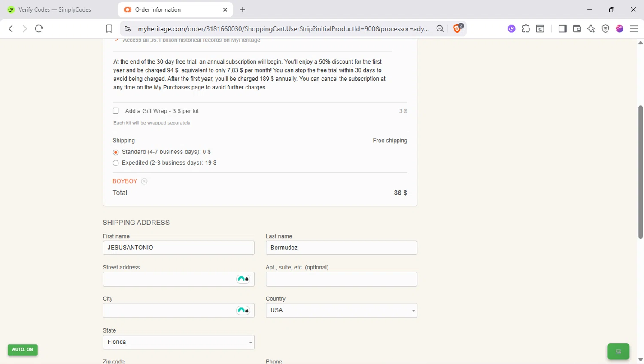The height and width of the screenshot is (364, 644).
Task: Go back to the previous page
Action: [x=11, y=29]
